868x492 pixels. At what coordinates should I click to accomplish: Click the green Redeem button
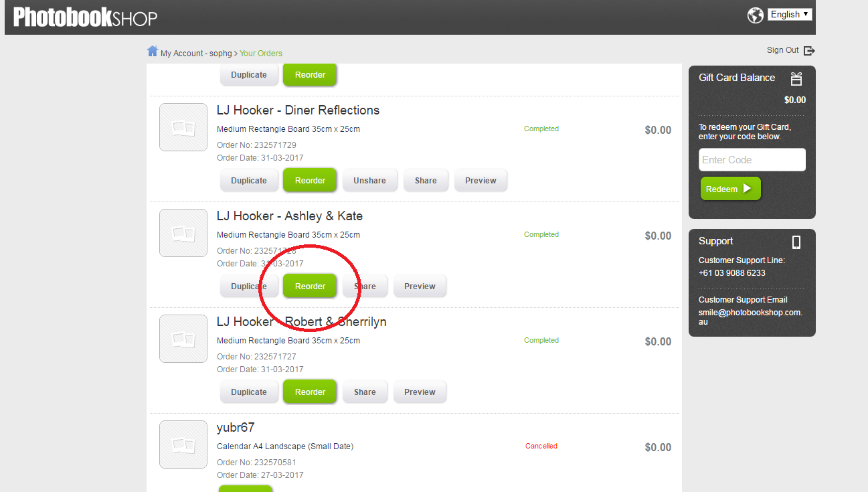730,189
